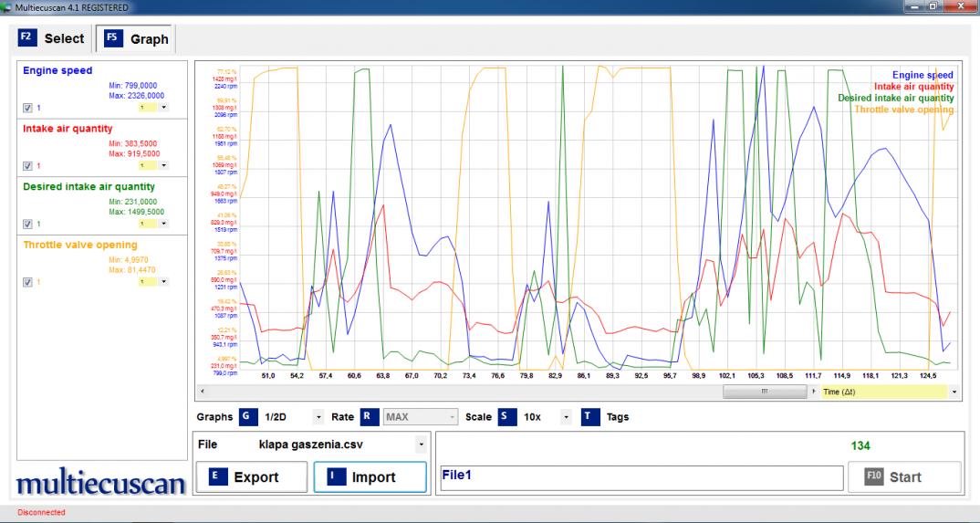
Task: Click the File1 input field
Action: click(641, 478)
